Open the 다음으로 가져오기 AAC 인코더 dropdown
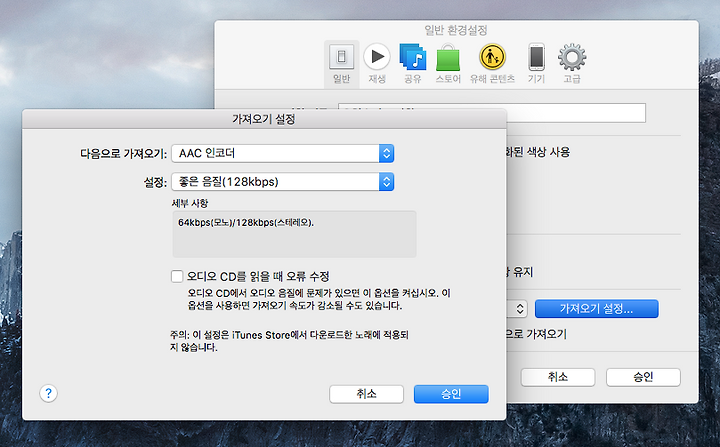 [x=282, y=153]
